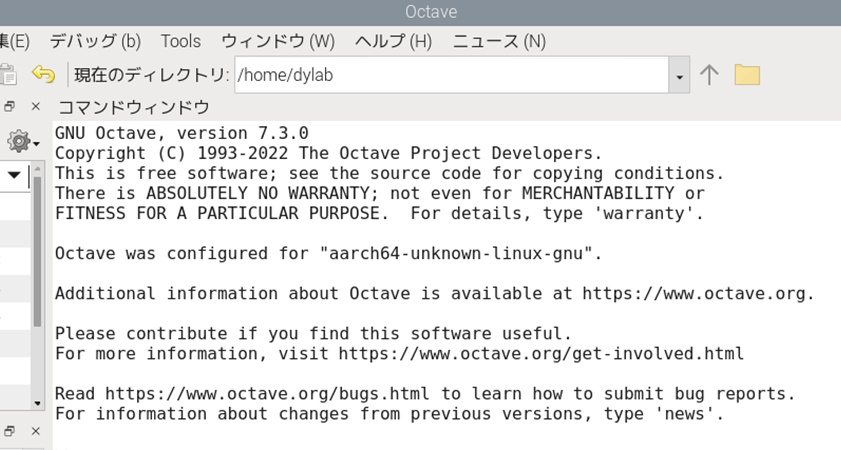This screenshot has width=841, height=450.
Task: Click the paste clipboard icon in the toolbar
Action: point(8,75)
